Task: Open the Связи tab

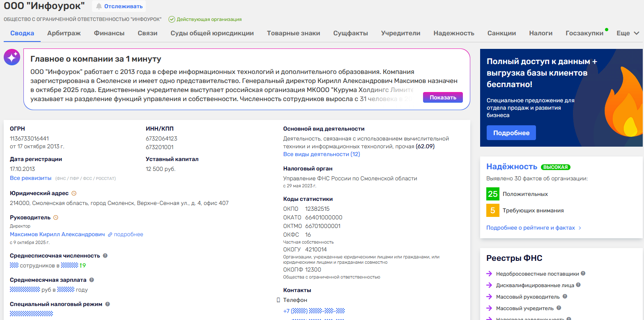Action: (147, 33)
